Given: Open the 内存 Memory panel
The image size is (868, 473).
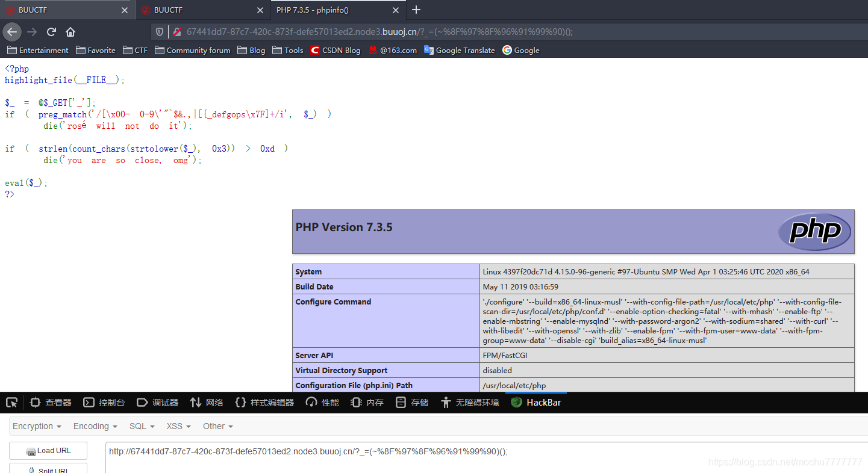Looking at the screenshot, I should click(x=368, y=402).
